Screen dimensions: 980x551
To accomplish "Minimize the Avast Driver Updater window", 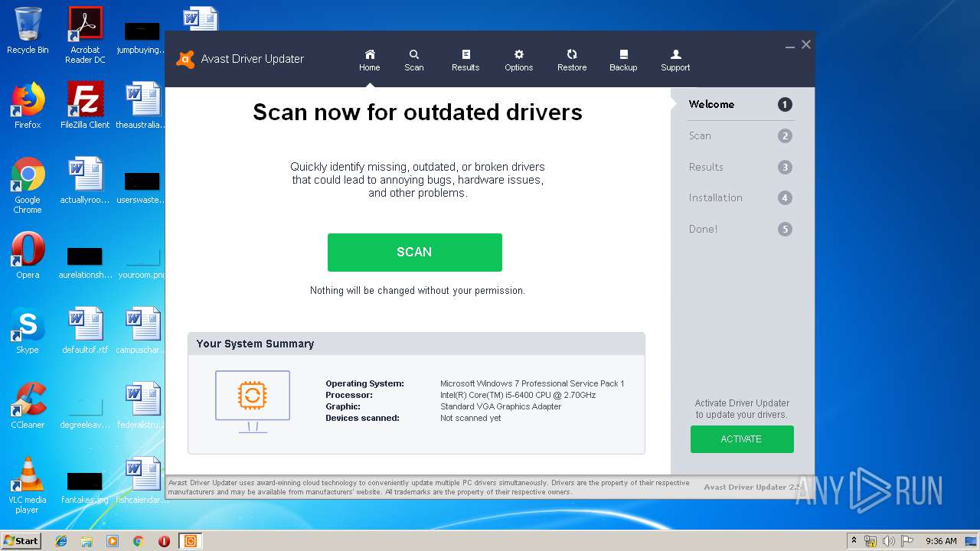I will coord(789,46).
